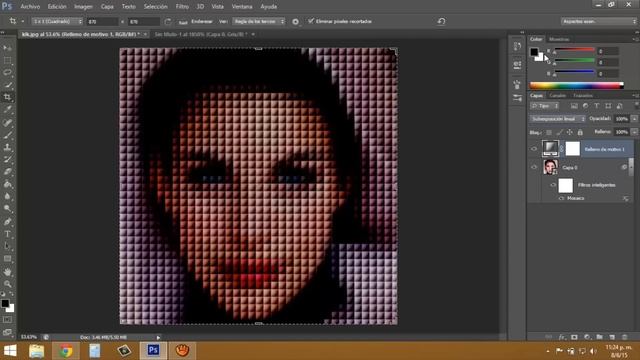Toggle Eliminar píxeles recortados checkbox
The width and height of the screenshot is (640, 360).
coord(311,21)
